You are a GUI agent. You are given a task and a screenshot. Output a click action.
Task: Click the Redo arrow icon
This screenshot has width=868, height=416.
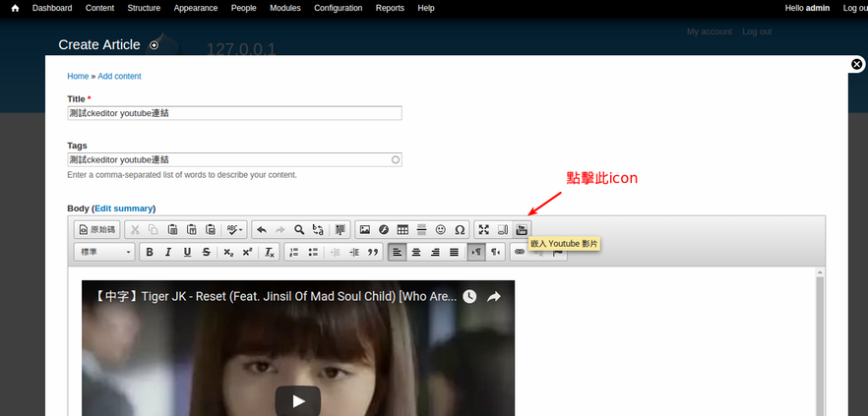[280, 229]
